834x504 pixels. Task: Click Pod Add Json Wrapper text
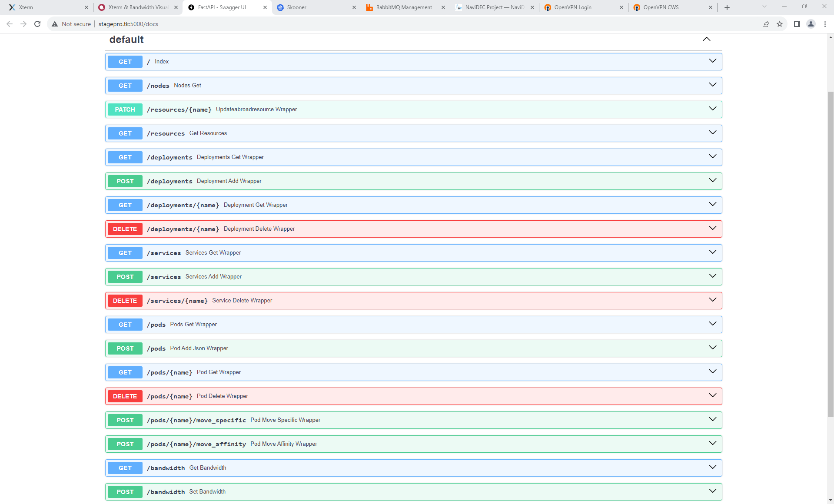pos(199,348)
